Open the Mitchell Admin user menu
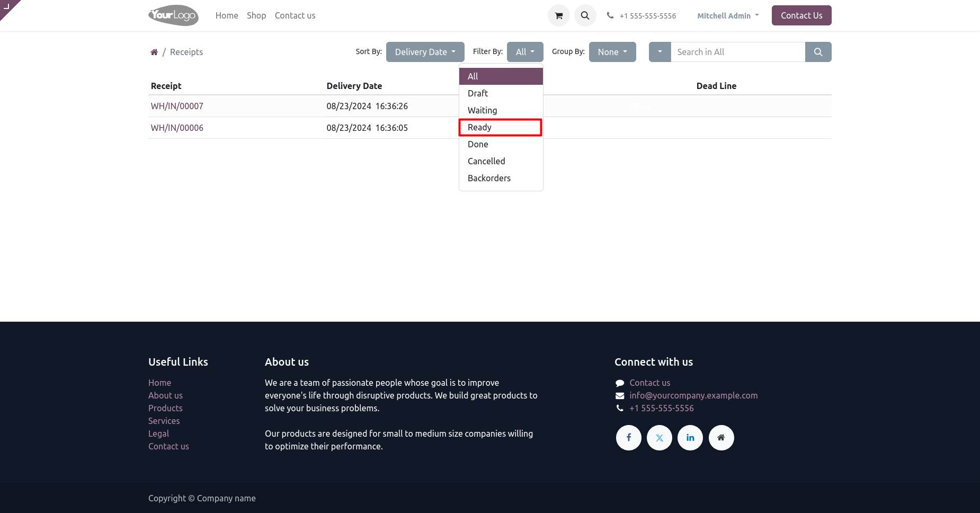Screen dimensions: 980x513 (x=728, y=16)
